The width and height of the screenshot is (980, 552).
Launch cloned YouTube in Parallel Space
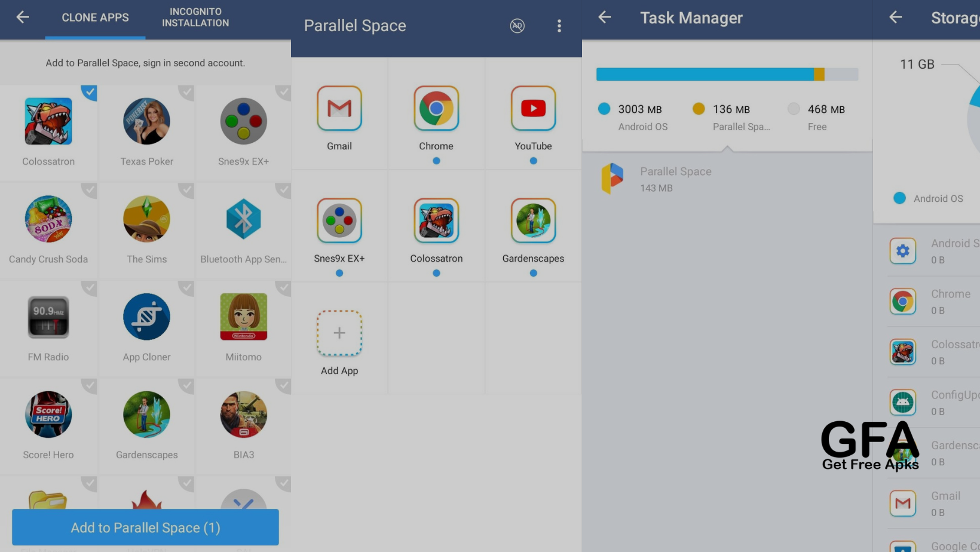pos(533,108)
